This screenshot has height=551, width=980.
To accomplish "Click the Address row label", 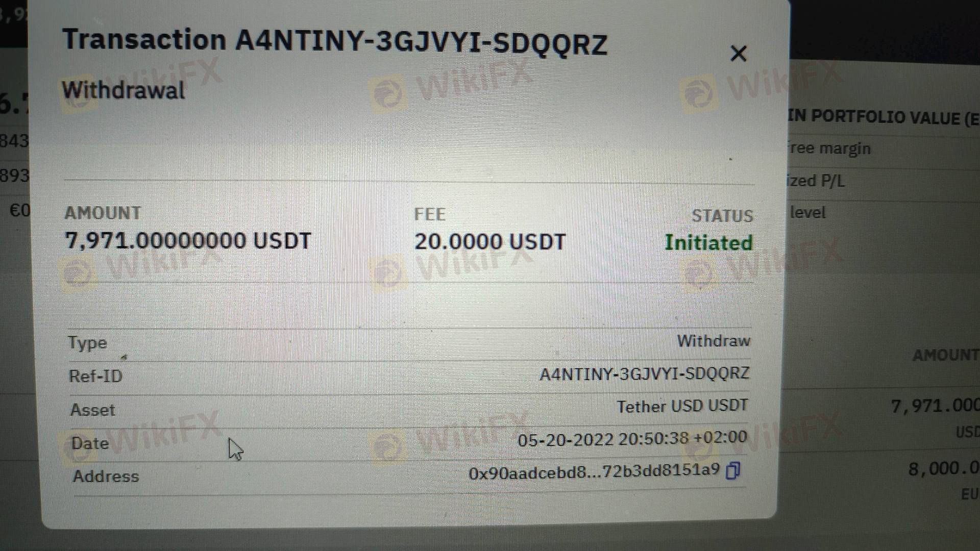I will point(106,476).
